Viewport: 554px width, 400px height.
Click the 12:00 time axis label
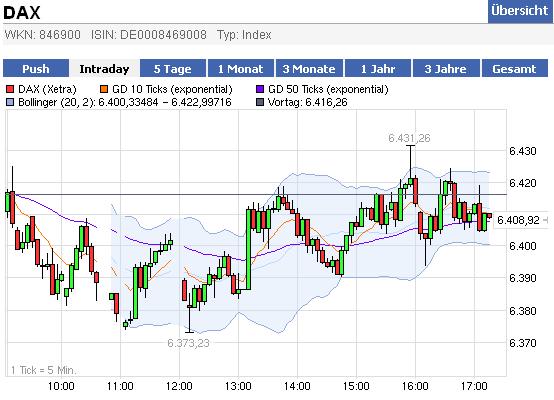tap(179, 386)
